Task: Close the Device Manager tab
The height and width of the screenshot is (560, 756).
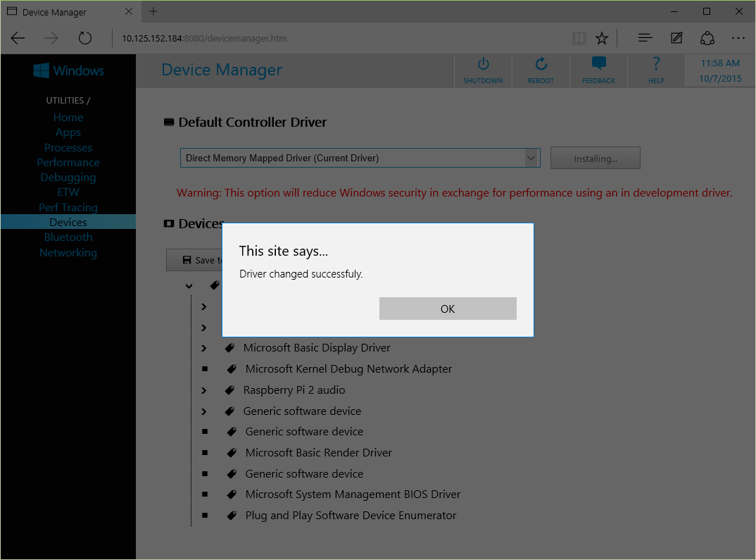Action: point(129,11)
